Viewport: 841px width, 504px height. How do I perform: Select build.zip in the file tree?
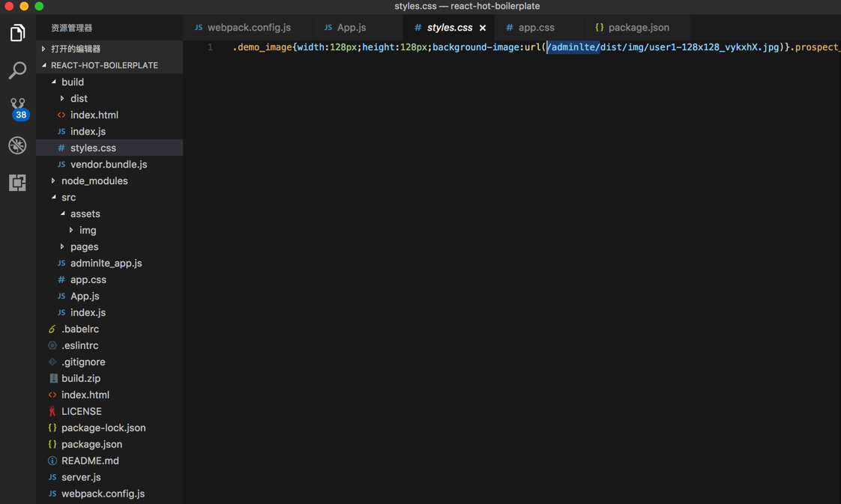tap(109, 378)
